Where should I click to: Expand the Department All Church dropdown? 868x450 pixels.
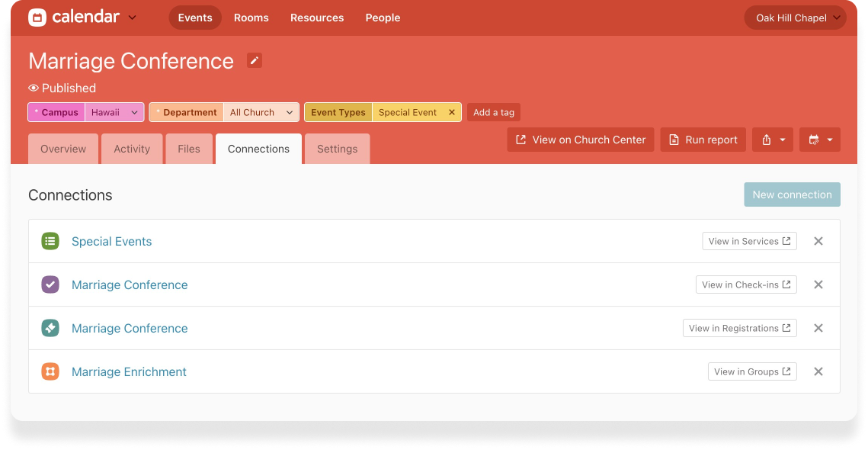point(261,112)
